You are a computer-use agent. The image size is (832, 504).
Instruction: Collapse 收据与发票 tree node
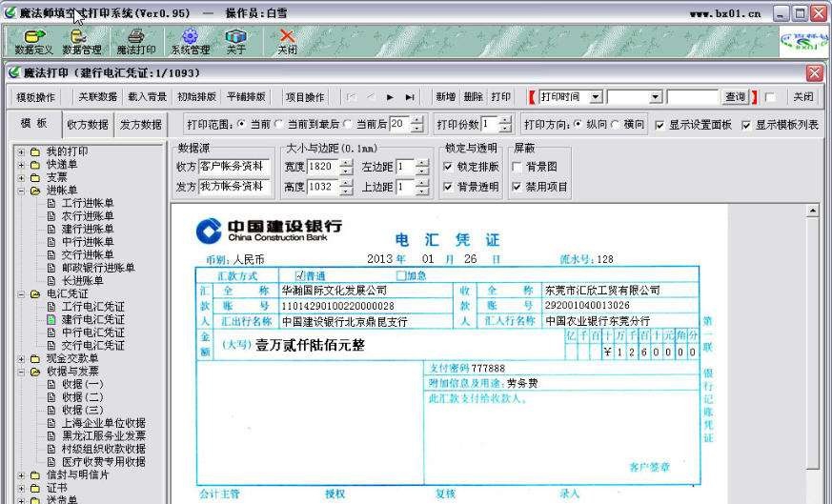[21, 372]
